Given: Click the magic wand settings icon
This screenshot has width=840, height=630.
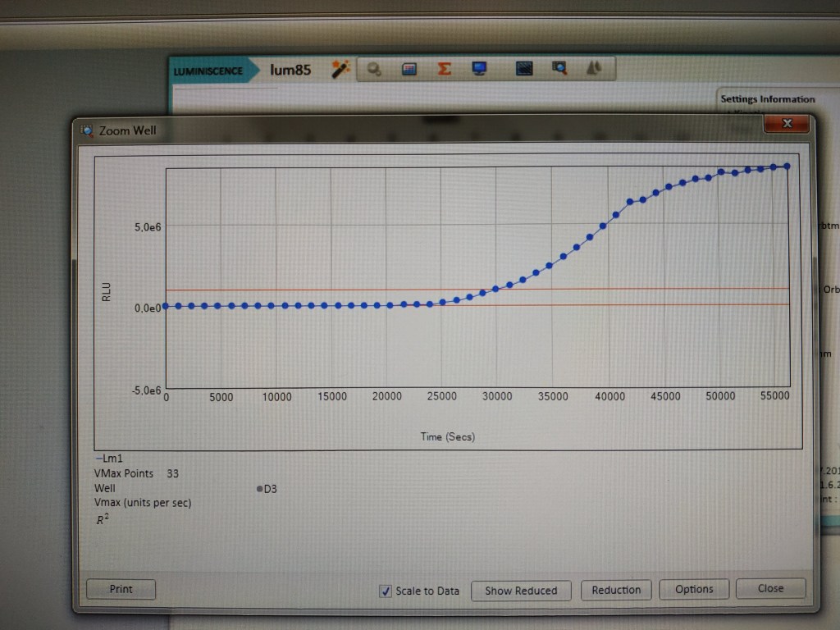Looking at the screenshot, I should coord(340,70).
